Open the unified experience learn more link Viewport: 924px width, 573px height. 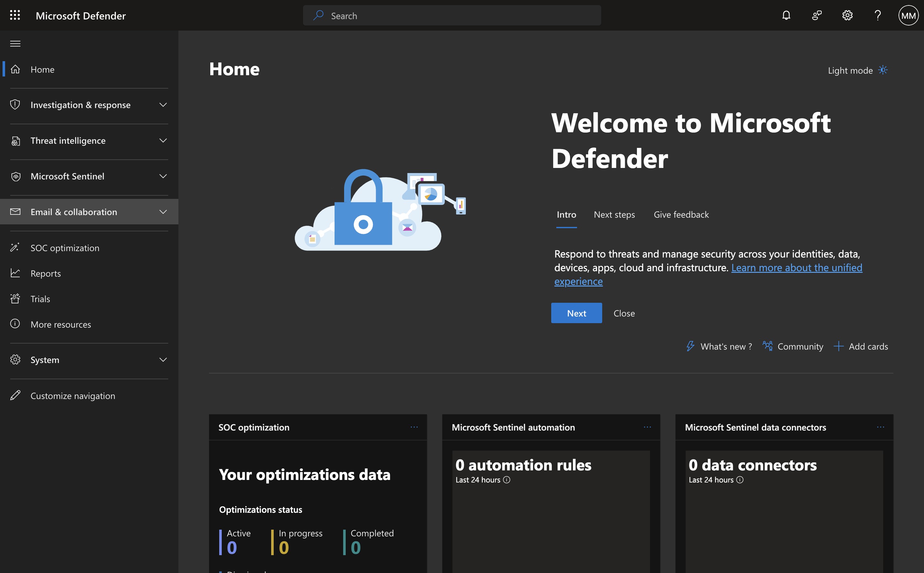[x=796, y=268]
